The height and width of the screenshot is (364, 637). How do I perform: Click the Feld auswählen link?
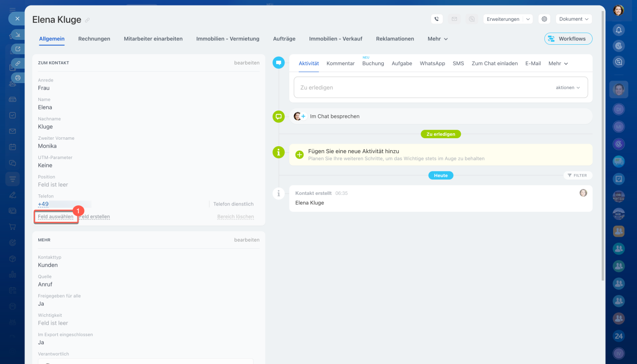coord(56,217)
